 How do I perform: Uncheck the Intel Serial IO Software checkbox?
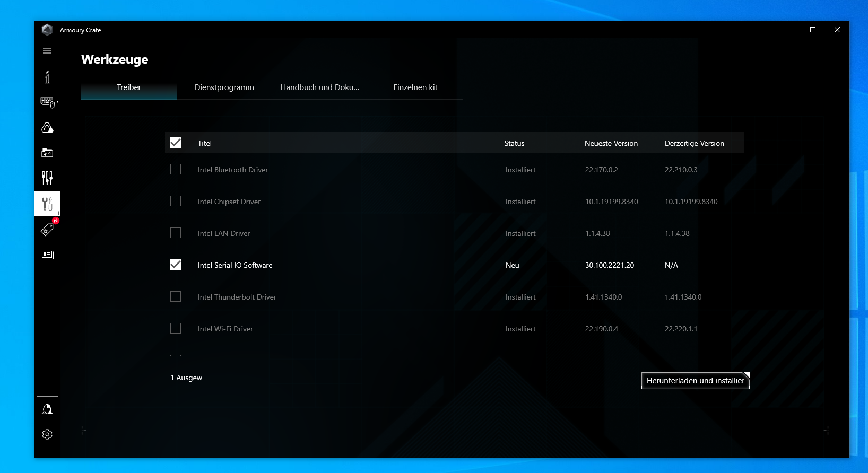click(x=176, y=265)
